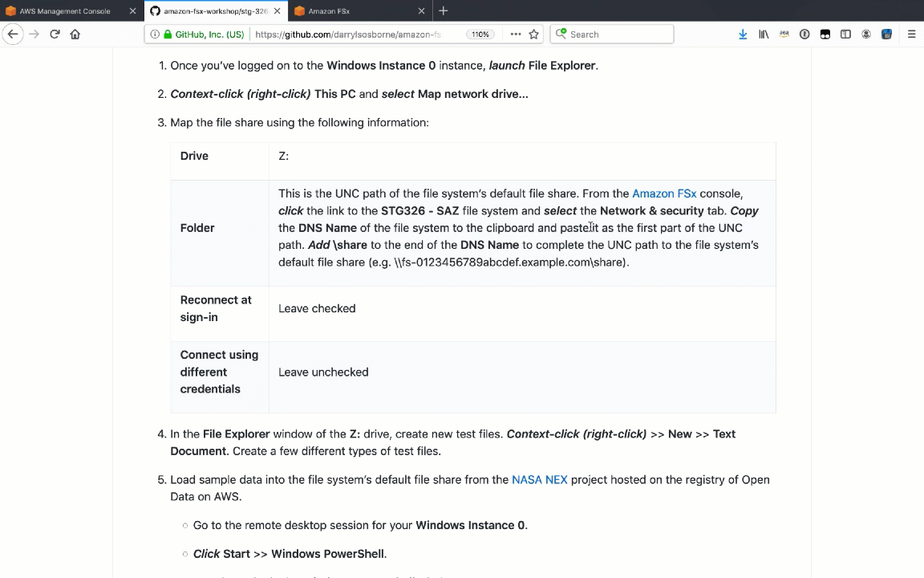View the GitHub, Inc. security certificate padlock
Viewport: 924px width, 578px height.
tap(168, 35)
